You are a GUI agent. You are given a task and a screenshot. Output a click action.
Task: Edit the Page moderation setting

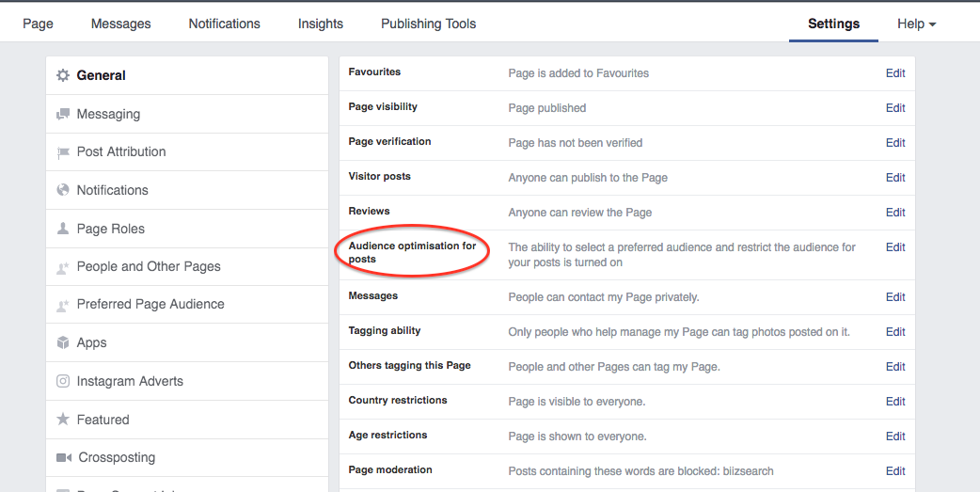coord(895,471)
